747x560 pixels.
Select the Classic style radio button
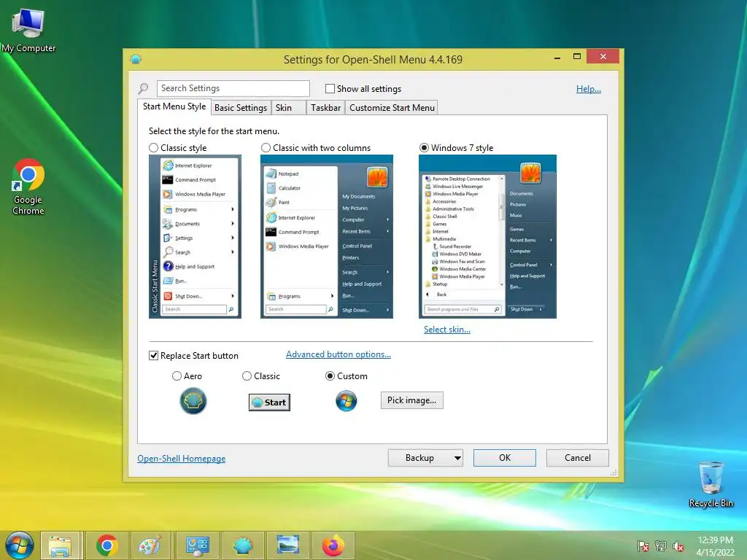pos(153,148)
